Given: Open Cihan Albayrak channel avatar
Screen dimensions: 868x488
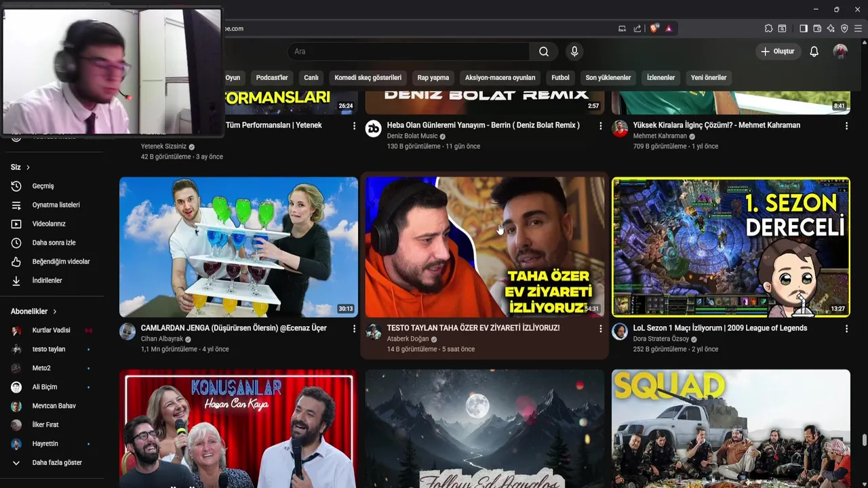Looking at the screenshot, I should point(127,331).
